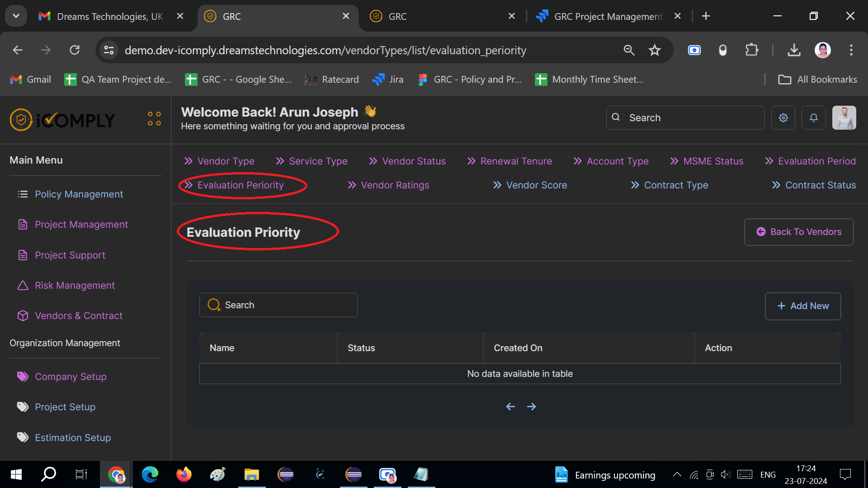Open Chrome downloads icon

point(794,50)
